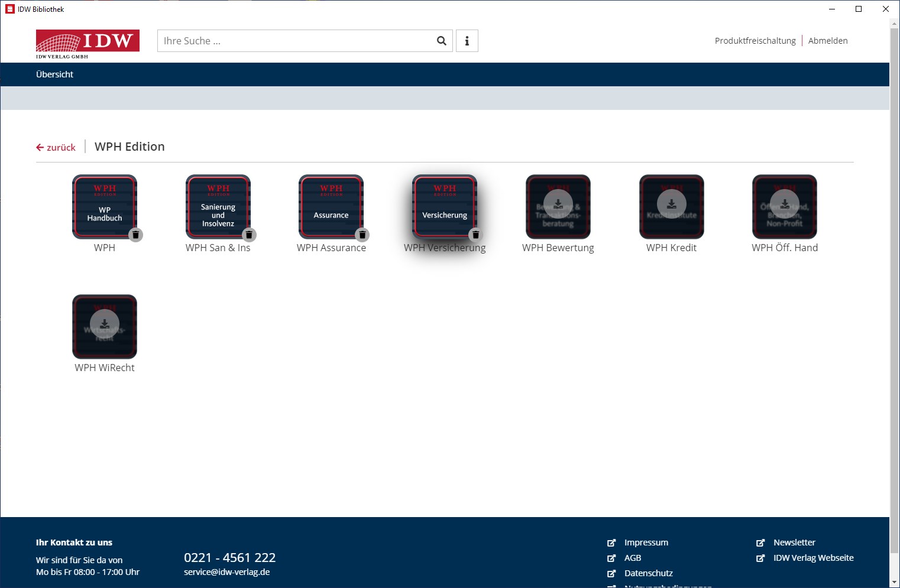Download the WPH WiRecht book

pyautogui.click(x=105, y=324)
